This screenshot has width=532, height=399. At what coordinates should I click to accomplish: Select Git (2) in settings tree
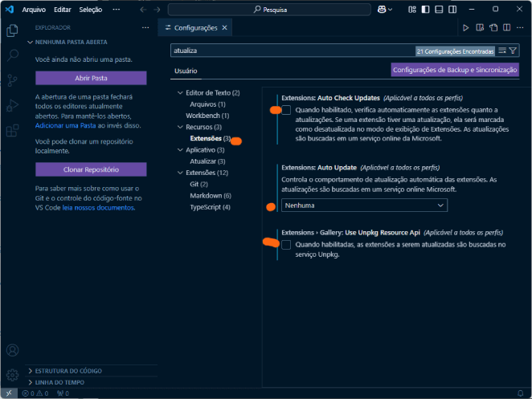coord(198,184)
